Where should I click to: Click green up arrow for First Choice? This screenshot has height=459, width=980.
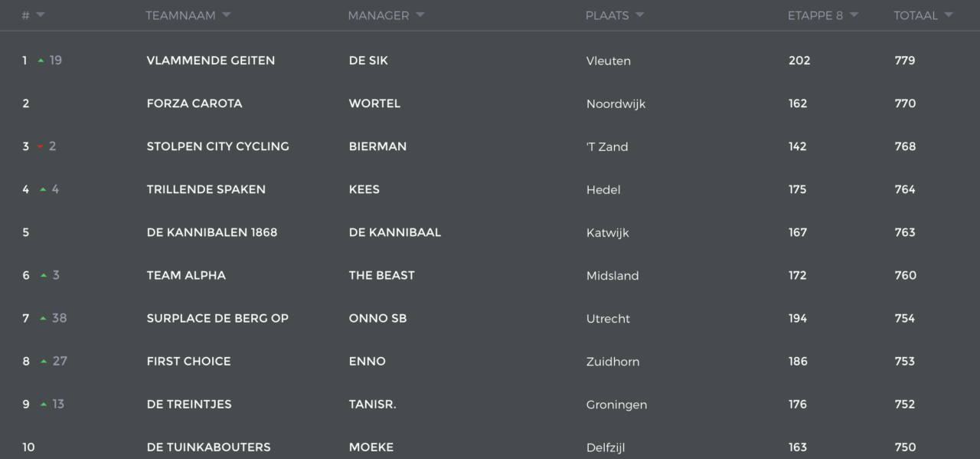point(44,361)
